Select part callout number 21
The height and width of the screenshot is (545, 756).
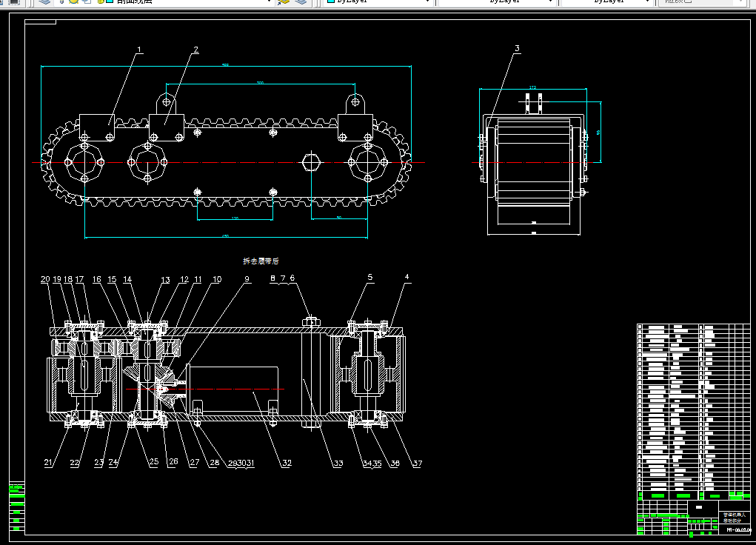[x=47, y=463]
